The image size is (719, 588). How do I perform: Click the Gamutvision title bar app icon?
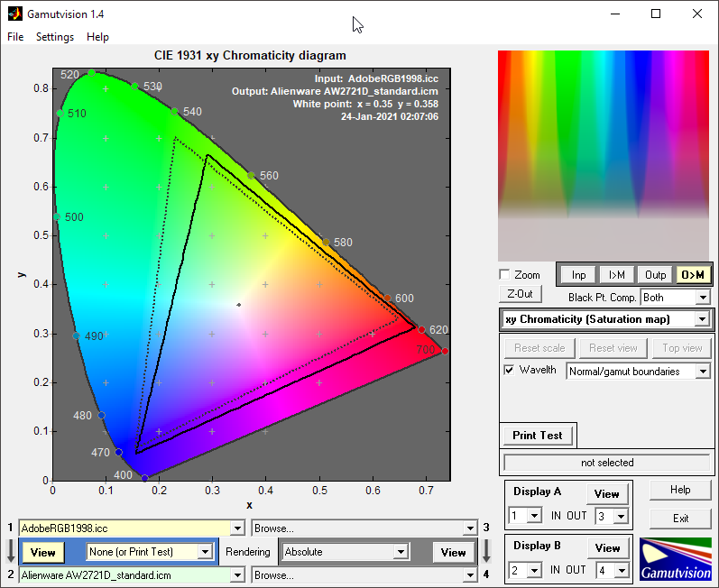click(x=14, y=14)
